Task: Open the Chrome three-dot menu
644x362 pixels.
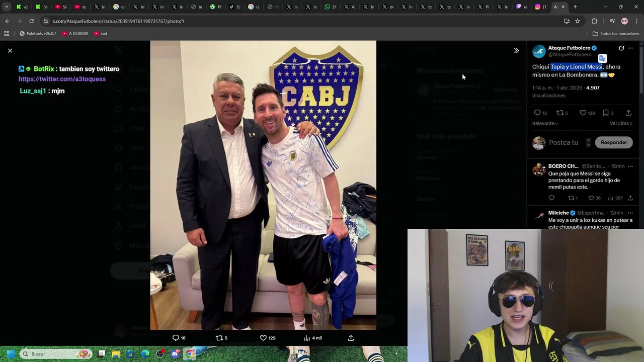Action: (x=637, y=21)
